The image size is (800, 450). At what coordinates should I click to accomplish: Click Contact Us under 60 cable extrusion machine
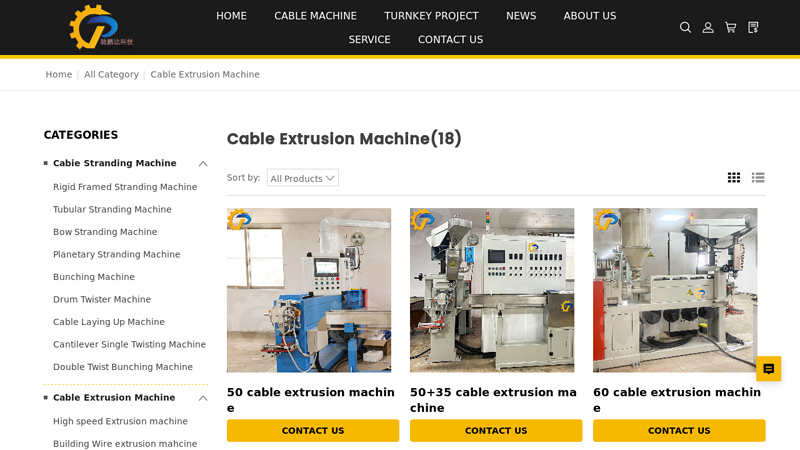click(679, 431)
